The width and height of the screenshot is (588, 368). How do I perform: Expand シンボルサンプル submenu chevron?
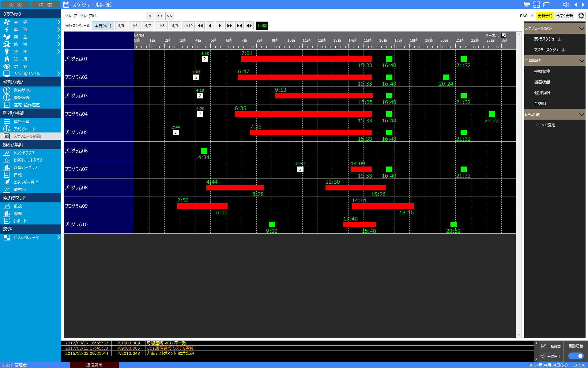pyautogui.click(x=58, y=74)
